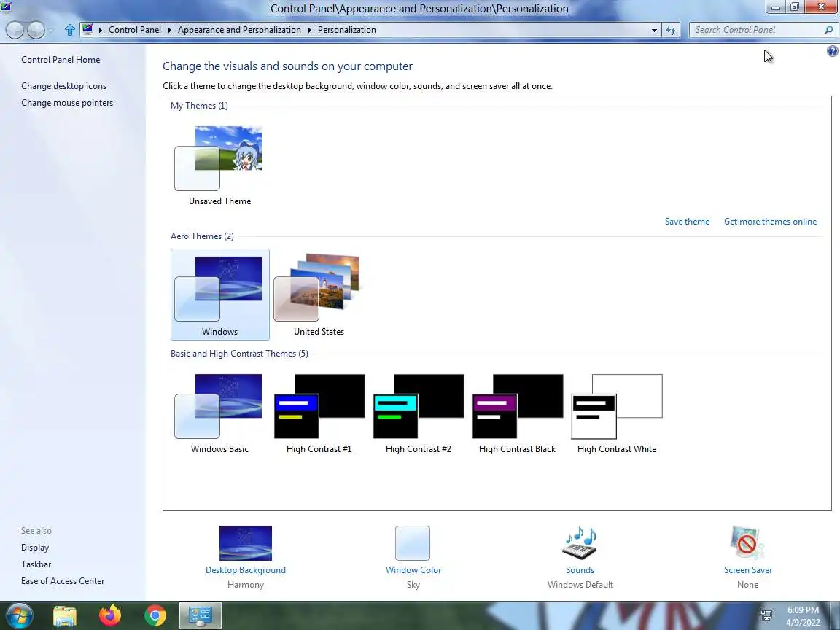
Task: Open Display under See also
Action: (35, 548)
